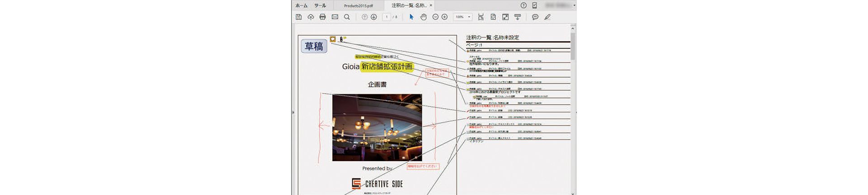Click the save file icon
Viewport: 868px width, 195px height.
click(298, 17)
